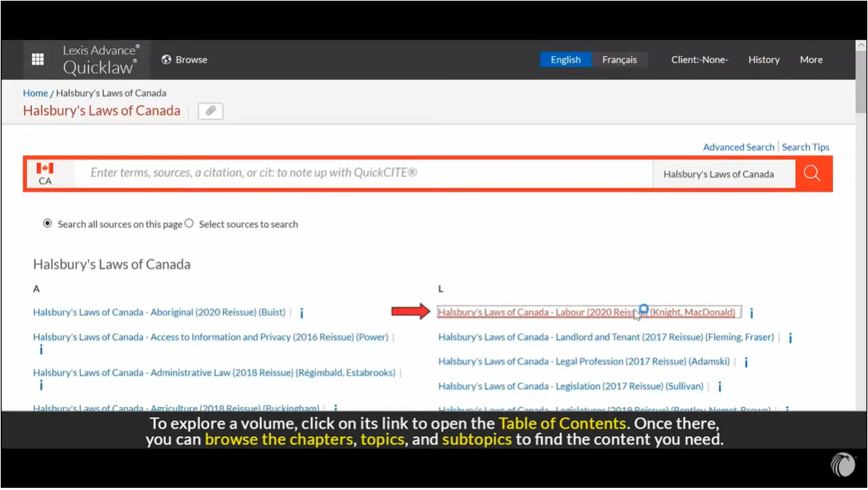Click in the search terms input field
868x490 pixels.
(x=364, y=173)
